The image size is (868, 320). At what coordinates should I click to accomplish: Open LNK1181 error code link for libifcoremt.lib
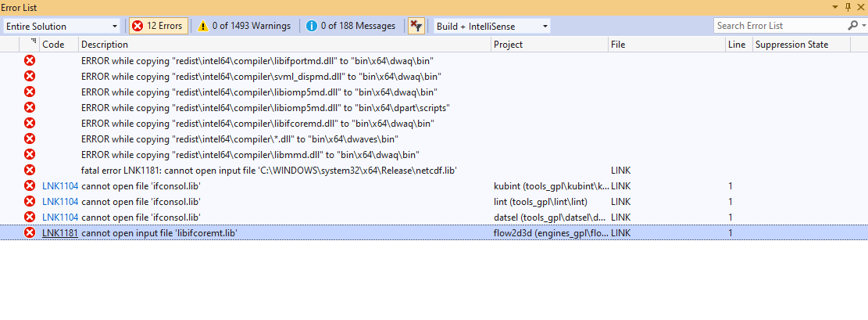[59, 232]
